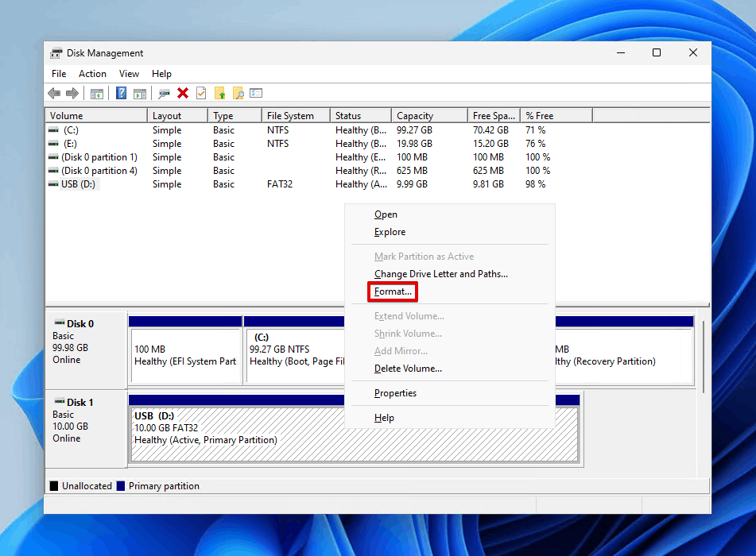Choose Explore from the context menu
The height and width of the screenshot is (556, 756).
(450, 232)
